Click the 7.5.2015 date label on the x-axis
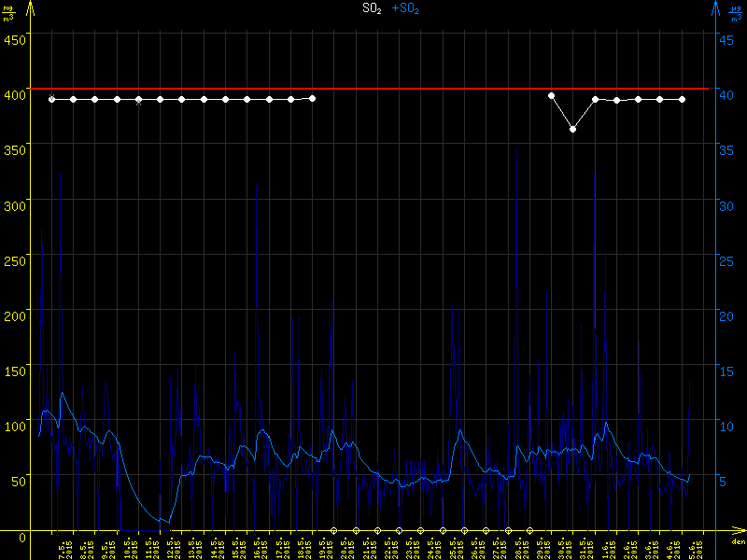Screen dimensions: 747x560 63,545
